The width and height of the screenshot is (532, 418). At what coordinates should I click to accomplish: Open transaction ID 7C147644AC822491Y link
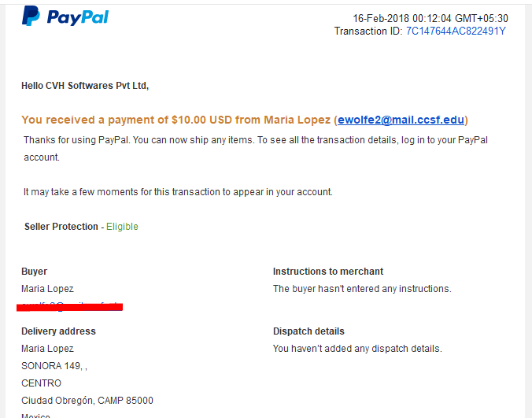(456, 31)
